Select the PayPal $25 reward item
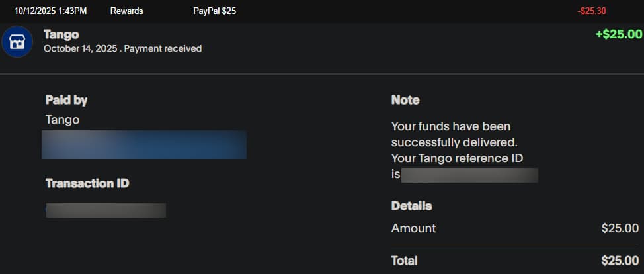Viewport: 644px width, 274px height. pos(214,11)
